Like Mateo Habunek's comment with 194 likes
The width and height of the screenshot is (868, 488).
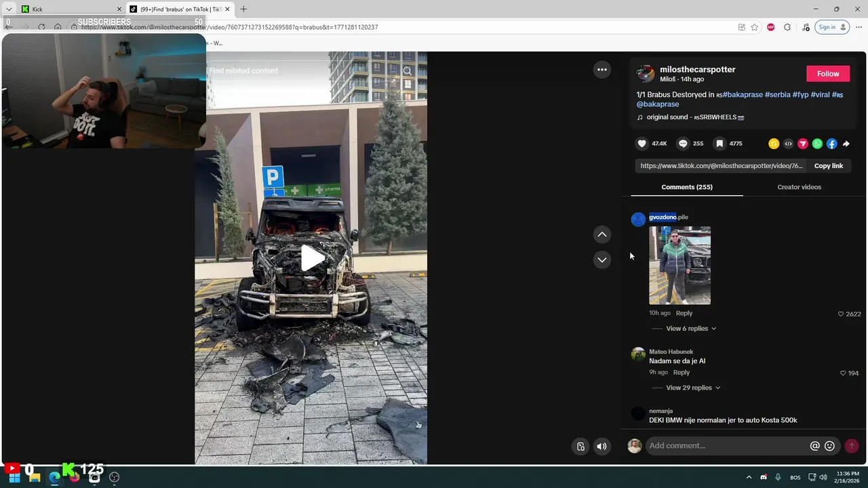(843, 373)
